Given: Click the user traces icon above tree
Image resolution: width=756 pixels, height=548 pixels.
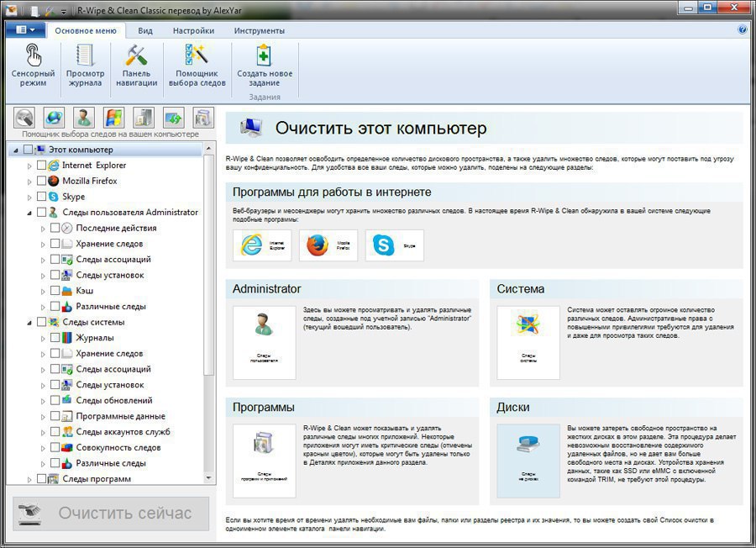Looking at the screenshot, I should [84, 119].
